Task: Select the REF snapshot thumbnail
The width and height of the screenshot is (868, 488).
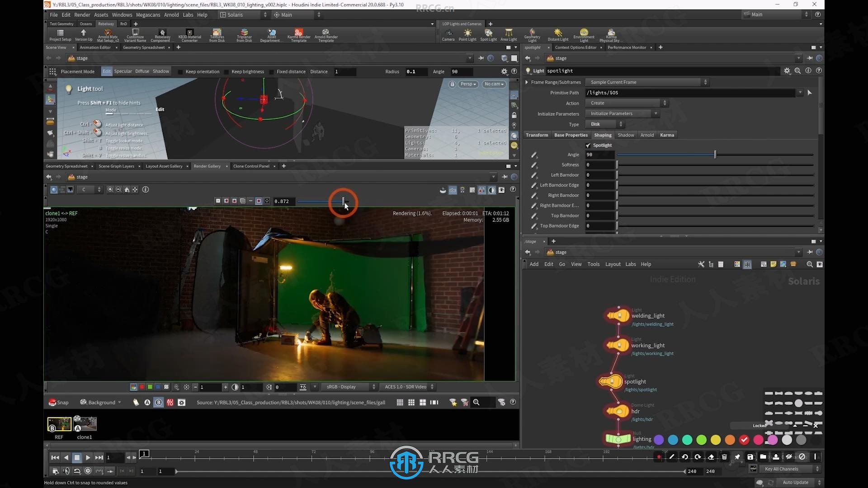Action: pyautogui.click(x=59, y=424)
